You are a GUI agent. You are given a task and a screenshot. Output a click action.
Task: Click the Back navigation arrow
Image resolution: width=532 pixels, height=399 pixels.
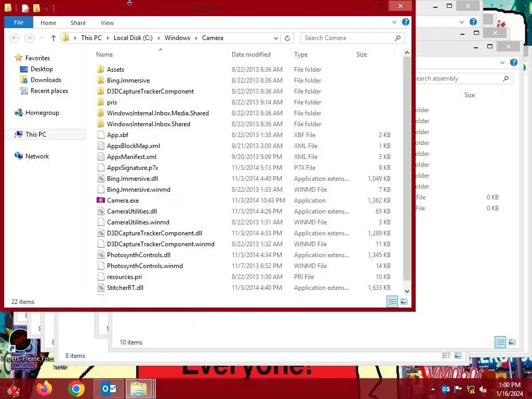click(x=14, y=38)
